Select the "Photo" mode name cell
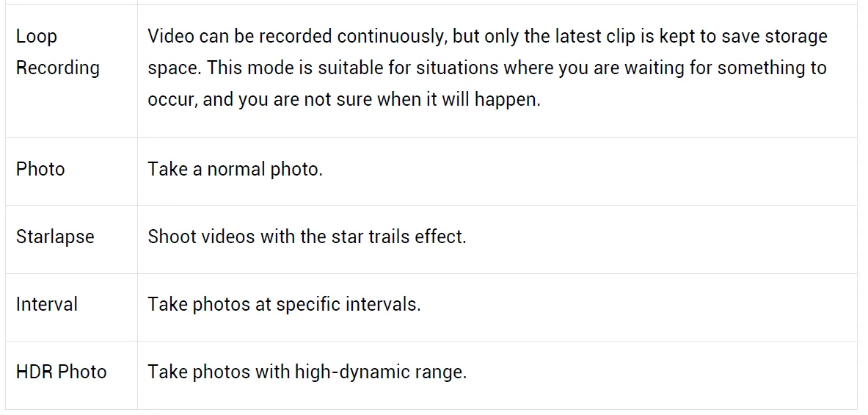This screenshot has width=868, height=415. 40,169
